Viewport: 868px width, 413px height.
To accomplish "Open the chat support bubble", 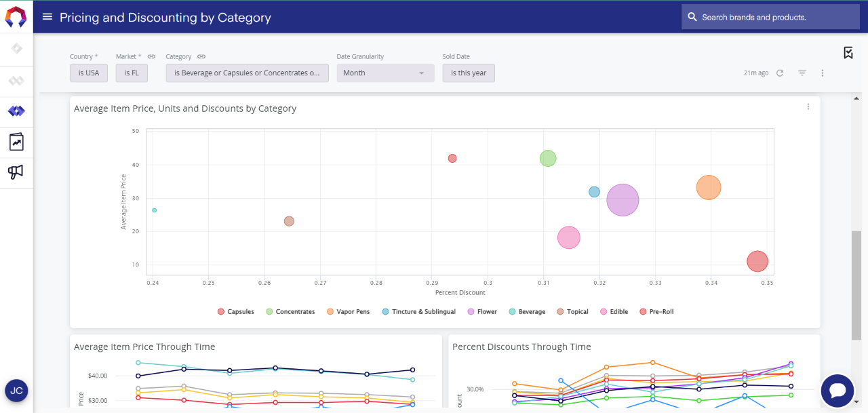I will [x=837, y=391].
